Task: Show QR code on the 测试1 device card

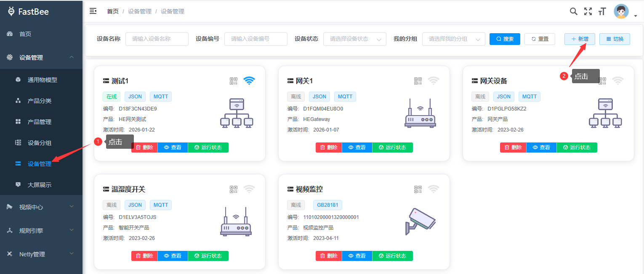Action: 233,81
